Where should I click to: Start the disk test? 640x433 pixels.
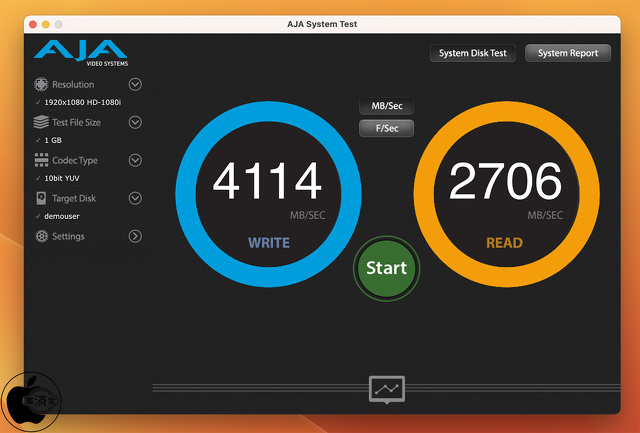pos(387,268)
